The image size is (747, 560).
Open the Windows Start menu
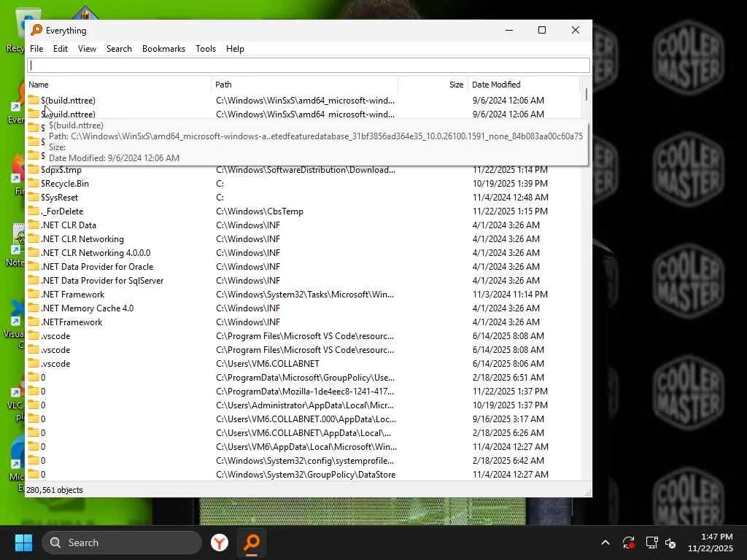pyautogui.click(x=23, y=542)
